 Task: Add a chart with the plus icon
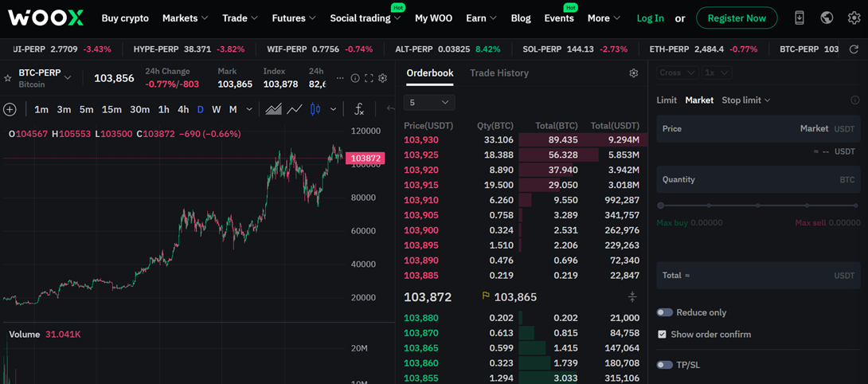(10, 109)
